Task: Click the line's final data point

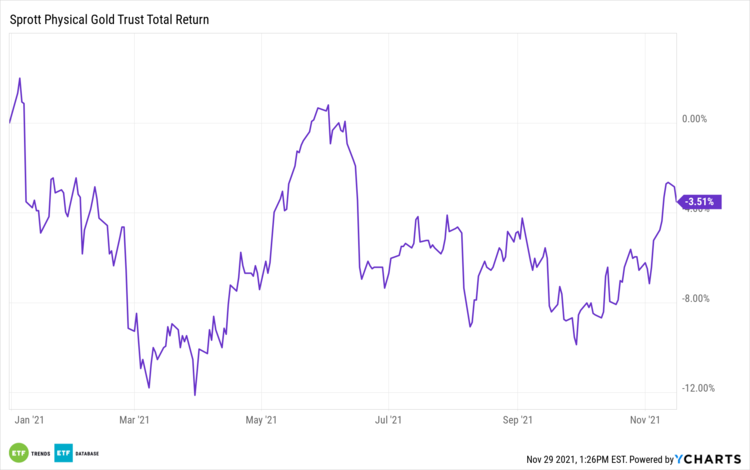Action: [676, 188]
